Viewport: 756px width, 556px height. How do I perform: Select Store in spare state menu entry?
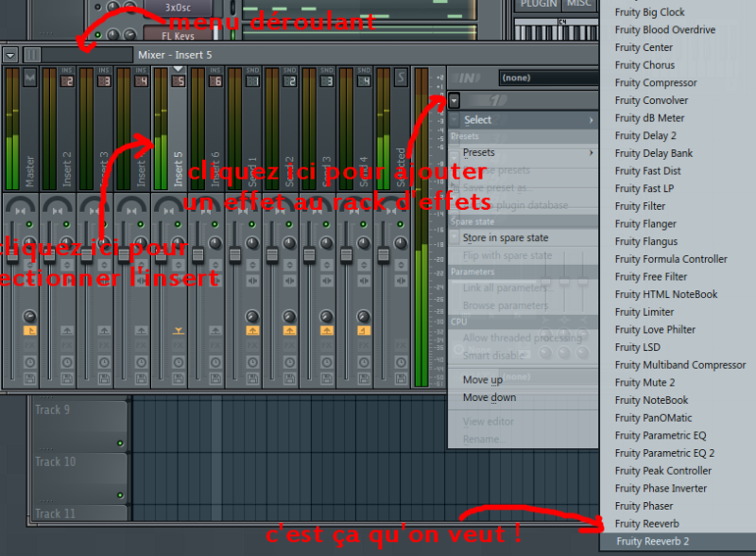click(505, 238)
